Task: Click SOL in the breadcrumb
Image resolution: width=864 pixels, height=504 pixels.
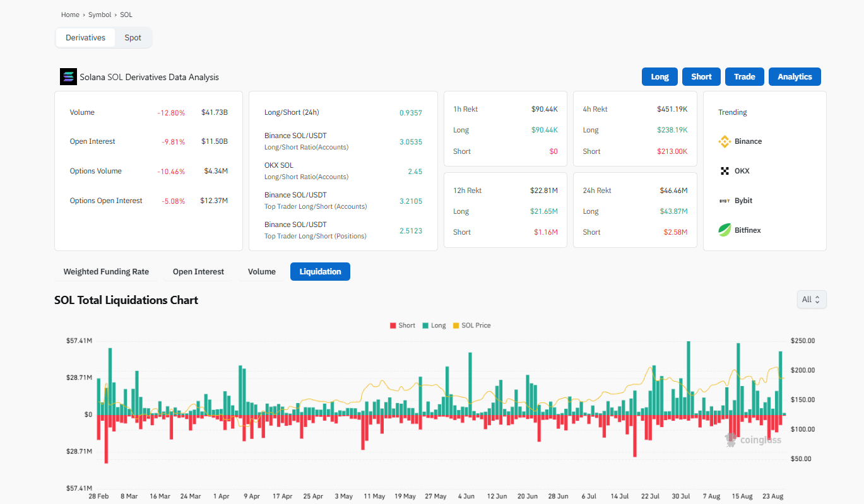Action: pyautogui.click(x=126, y=15)
